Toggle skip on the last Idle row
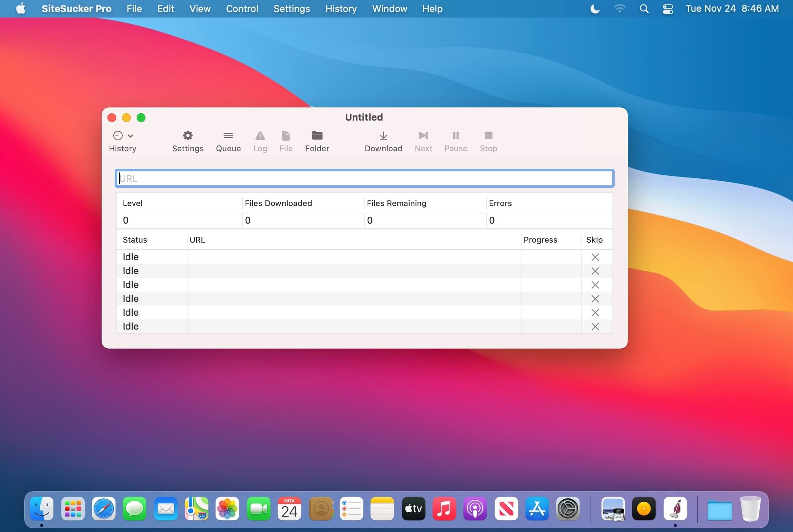Viewport: 793px width, 532px height. [x=595, y=326]
